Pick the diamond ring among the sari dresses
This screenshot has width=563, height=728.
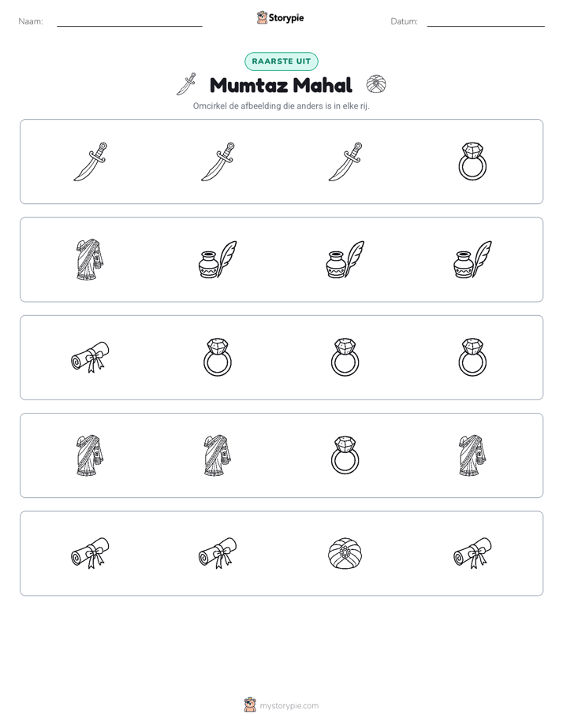coord(345,455)
